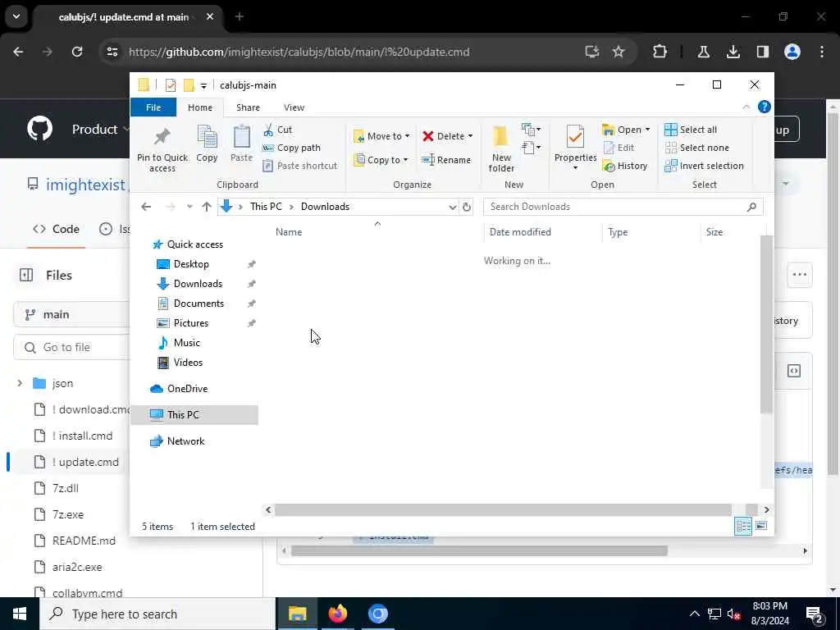Open Windows Start menu
Viewport: 840px width, 630px height.
pos(20,614)
